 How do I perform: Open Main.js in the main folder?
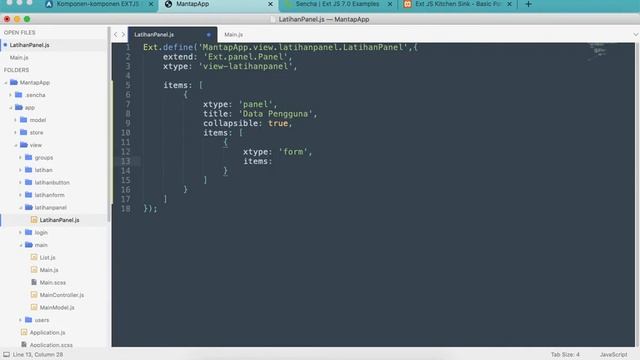49,270
